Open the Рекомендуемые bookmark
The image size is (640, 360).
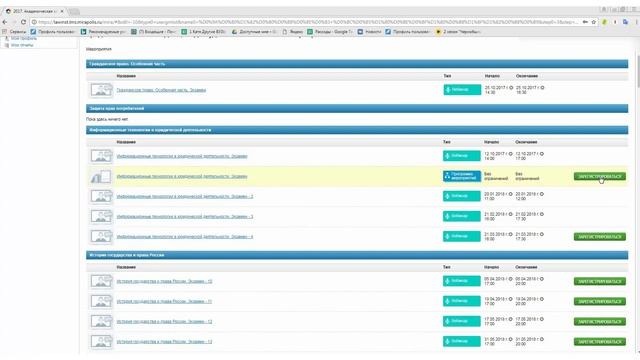click(103, 31)
